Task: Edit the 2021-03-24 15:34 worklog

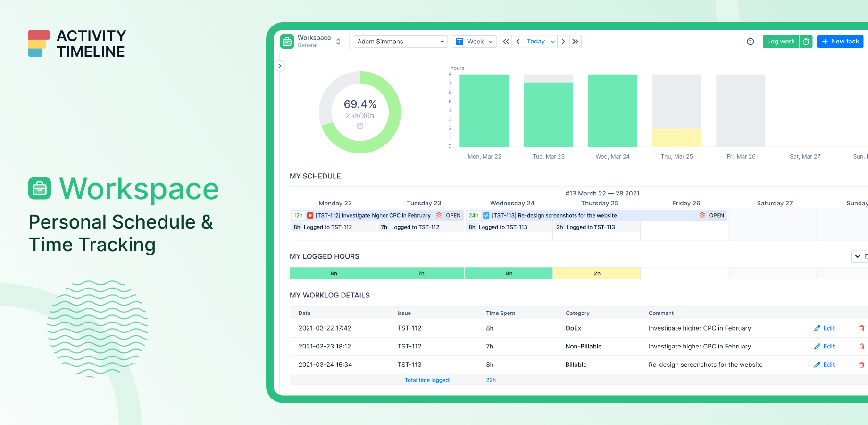Action: point(825,365)
